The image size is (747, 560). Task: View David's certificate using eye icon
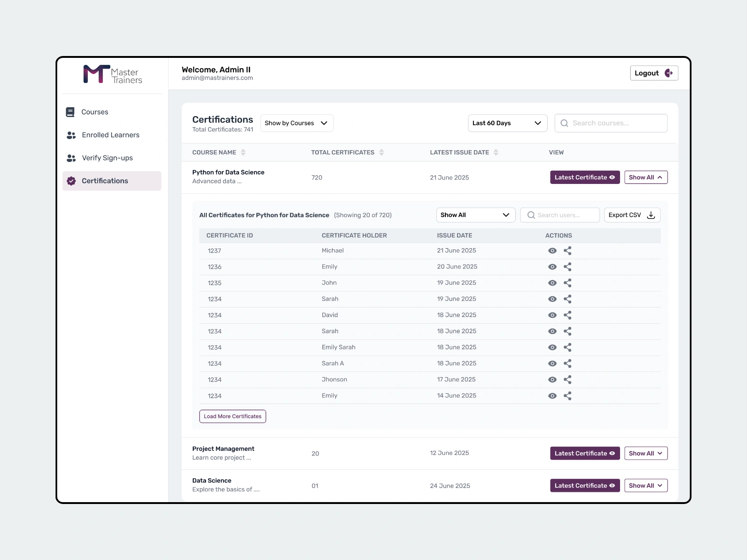coord(552,315)
